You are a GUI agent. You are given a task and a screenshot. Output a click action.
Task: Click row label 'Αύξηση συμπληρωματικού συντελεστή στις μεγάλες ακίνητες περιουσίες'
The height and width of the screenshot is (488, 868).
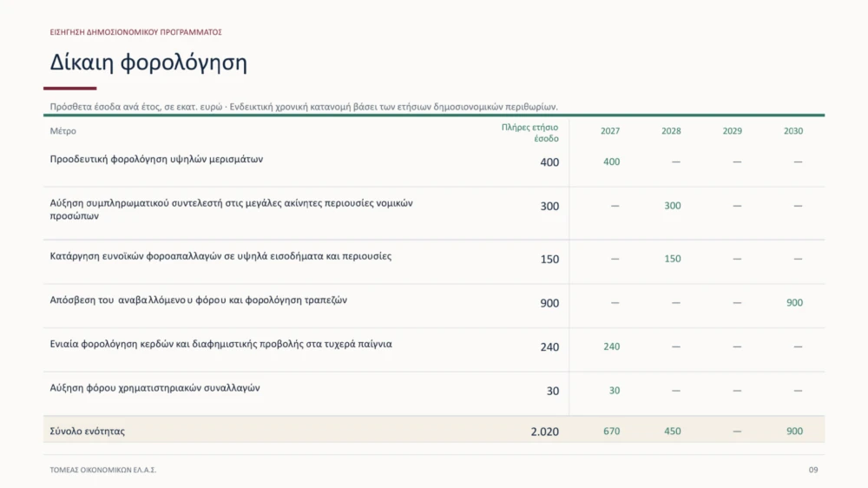pyautogui.click(x=232, y=209)
